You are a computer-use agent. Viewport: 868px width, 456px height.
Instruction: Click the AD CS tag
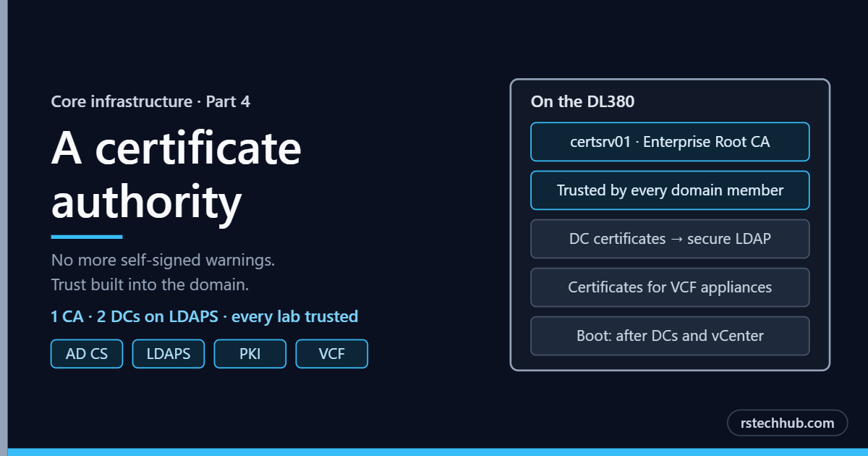coord(87,354)
